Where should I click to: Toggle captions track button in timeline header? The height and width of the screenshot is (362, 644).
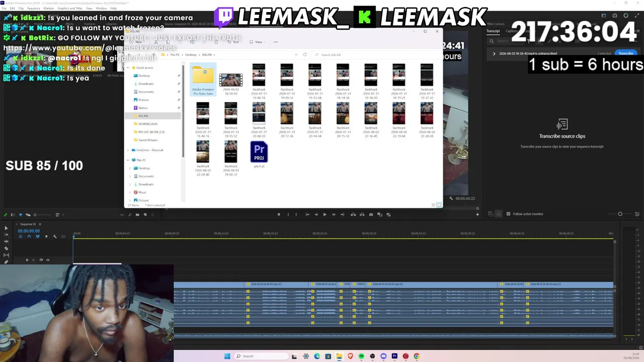[x=63, y=236]
